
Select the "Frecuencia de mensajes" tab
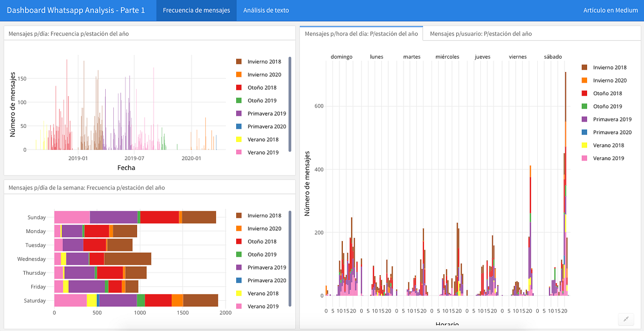pyautogui.click(x=196, y=9)
